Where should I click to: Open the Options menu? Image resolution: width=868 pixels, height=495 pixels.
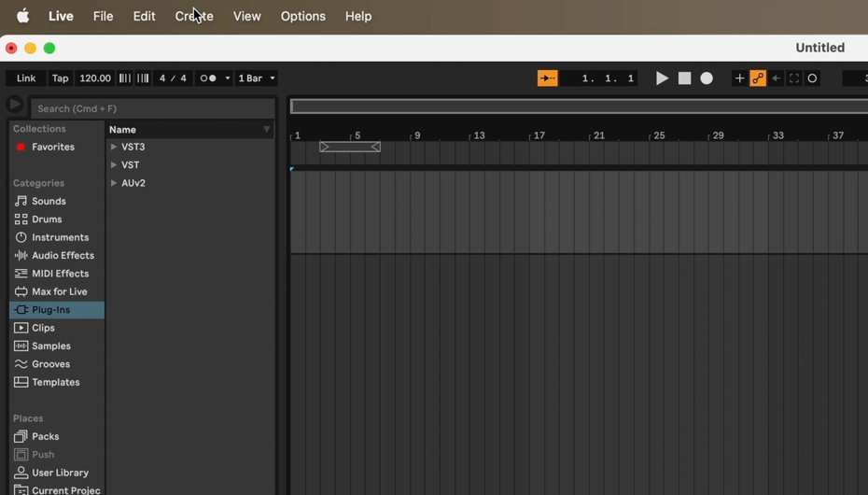[x=303, y=16]
